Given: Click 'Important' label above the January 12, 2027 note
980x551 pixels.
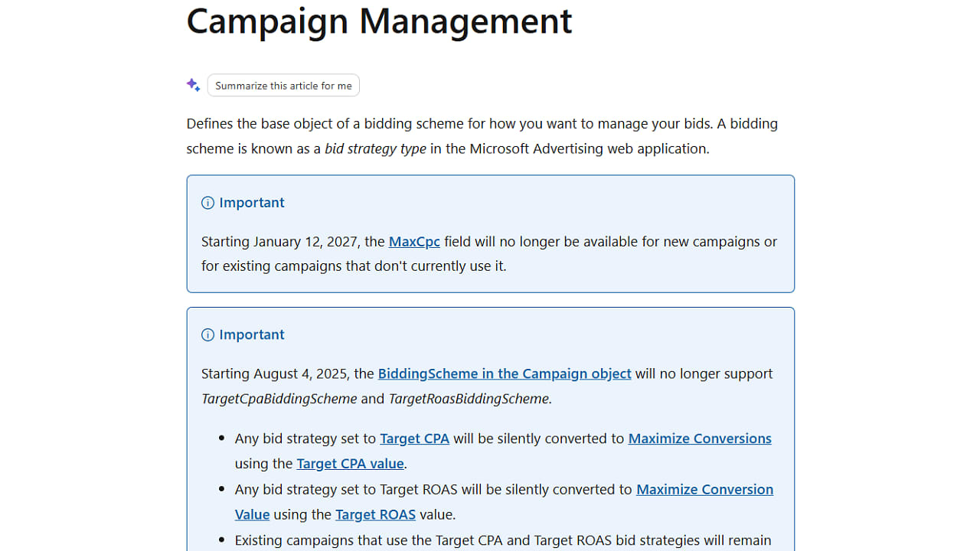Looking at the screenshot, I should click(252, 203).
